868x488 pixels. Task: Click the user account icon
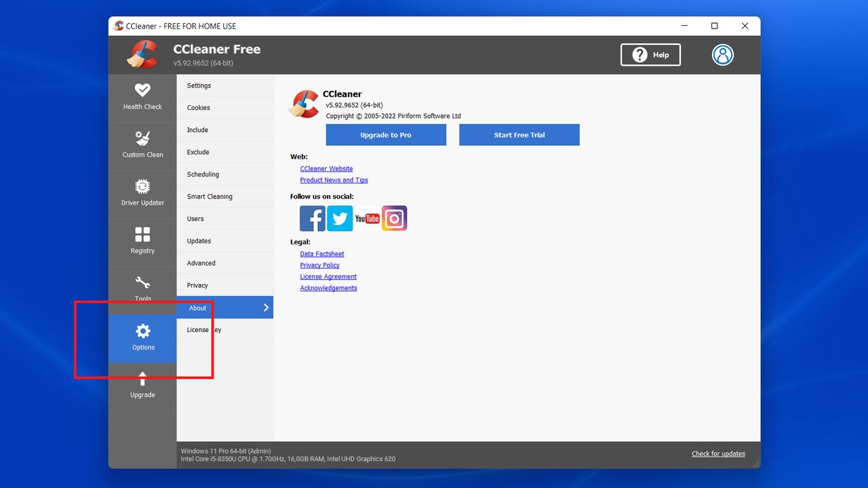pyautogui.click(x=722, y=55)
